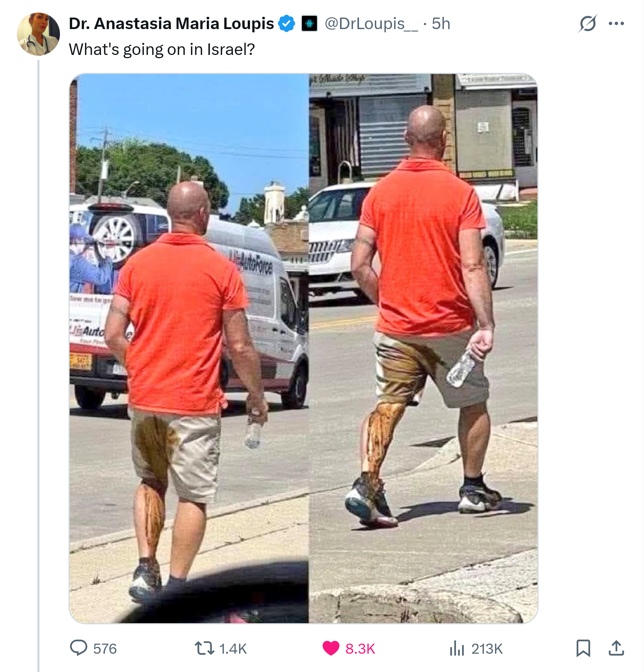Open the @DrLoupis__ handle link
The image size is (644, 672).
point(371,24)
